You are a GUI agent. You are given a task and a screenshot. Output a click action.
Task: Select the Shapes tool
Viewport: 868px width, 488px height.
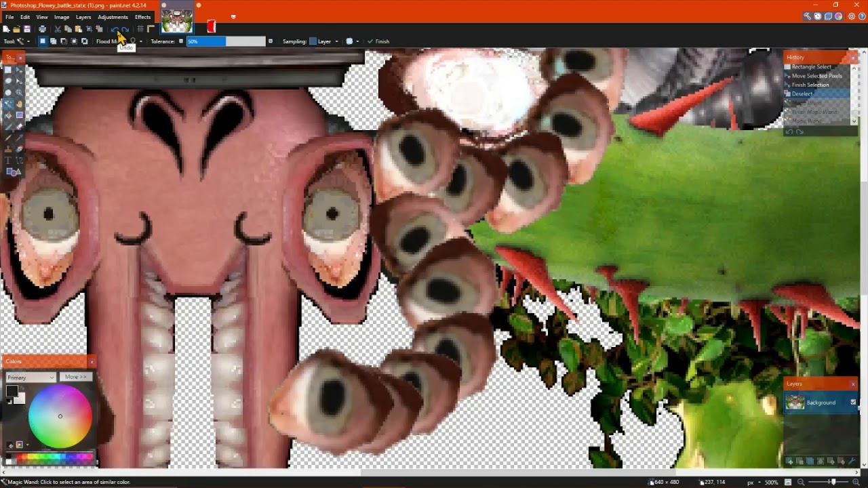click(14, 171)
